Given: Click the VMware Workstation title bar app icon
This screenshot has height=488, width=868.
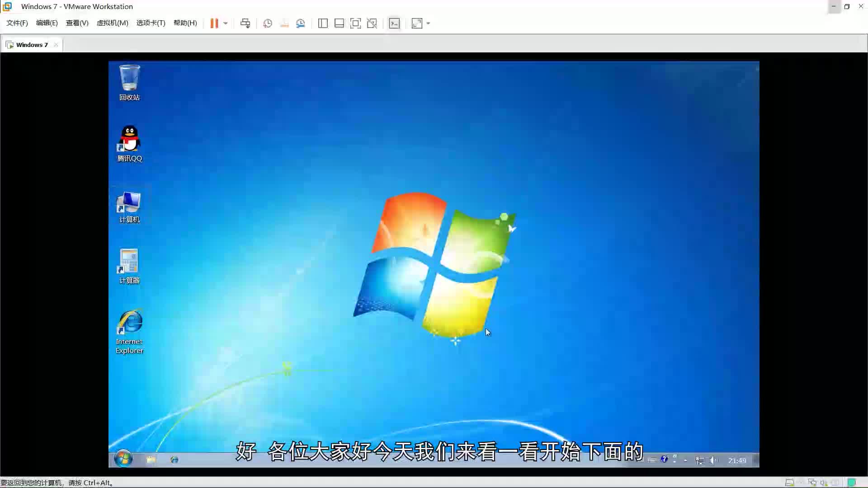Looking at the screenshot, I should click(x=8, y=6).
